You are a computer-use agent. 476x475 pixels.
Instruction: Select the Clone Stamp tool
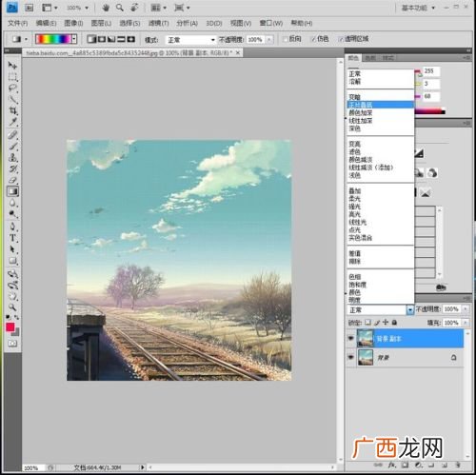point(13,157)
